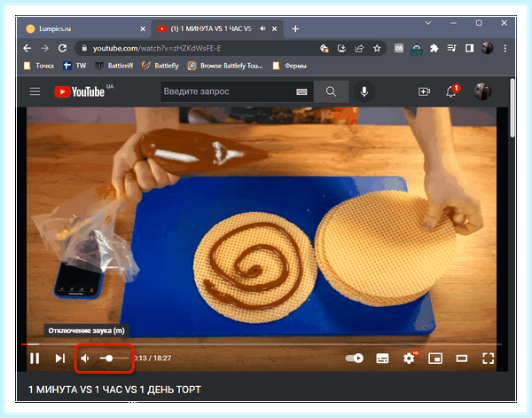Open the video settings gear
This screenshot has width=532, height=418.
point(409,359)
